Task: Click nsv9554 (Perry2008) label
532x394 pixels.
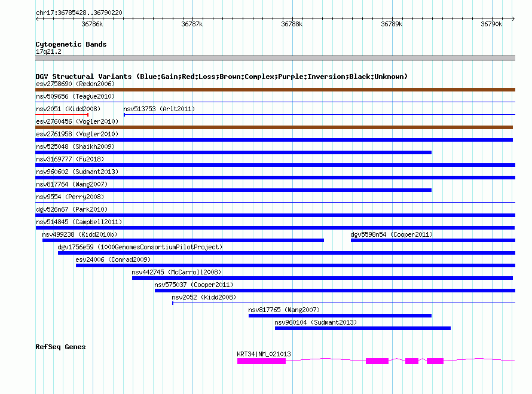Action: [70, 197]
